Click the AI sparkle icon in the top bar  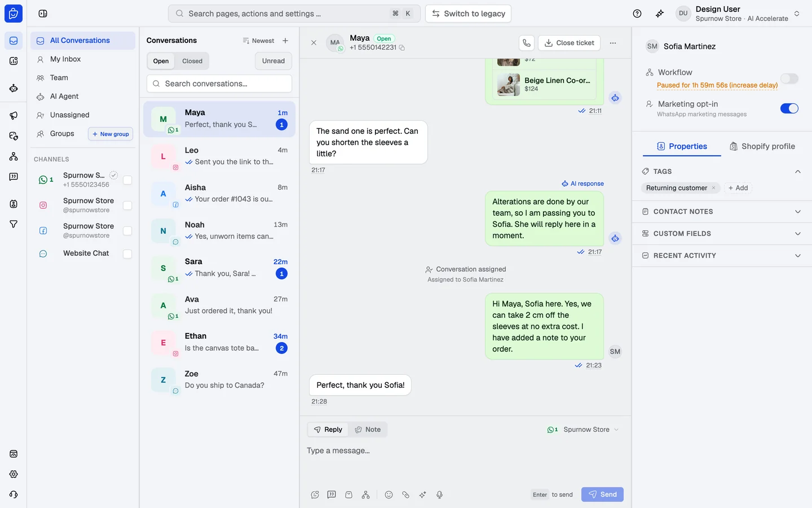[660, 14]
